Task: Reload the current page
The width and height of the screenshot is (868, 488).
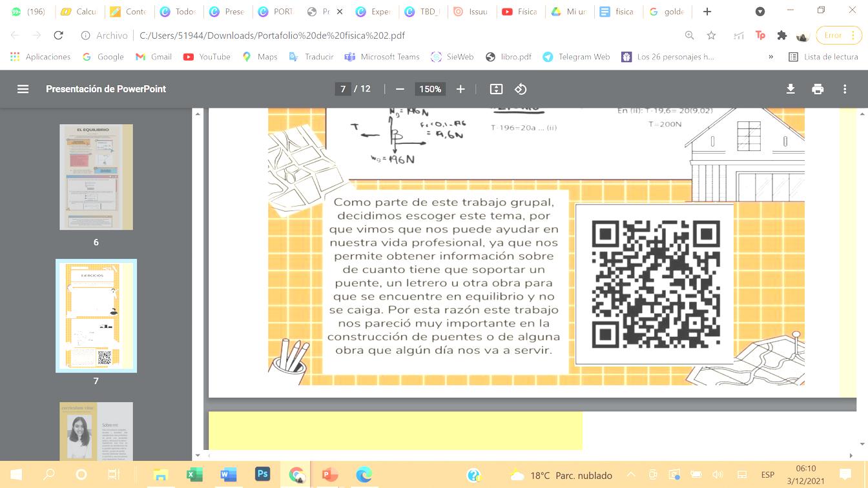Action: tap(58, 36)
